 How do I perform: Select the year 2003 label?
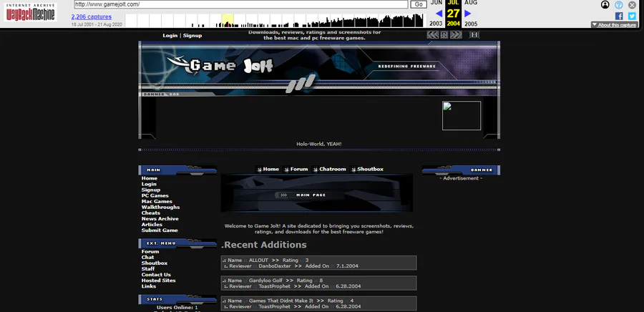436,24
